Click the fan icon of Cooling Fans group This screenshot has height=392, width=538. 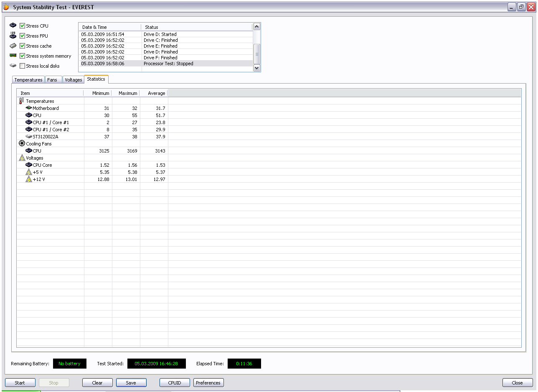[22, 143]
